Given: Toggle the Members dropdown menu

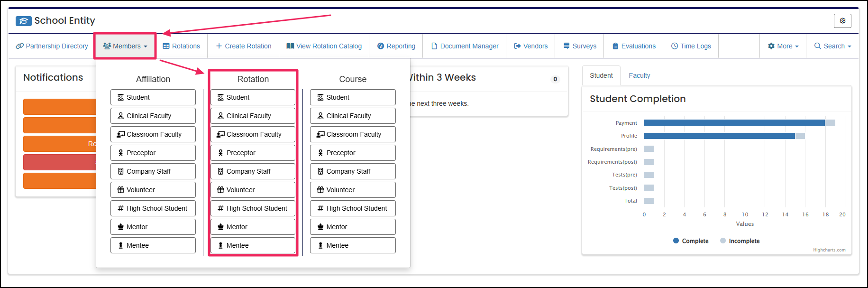Looking at the screenshot, I should (125, 46).
